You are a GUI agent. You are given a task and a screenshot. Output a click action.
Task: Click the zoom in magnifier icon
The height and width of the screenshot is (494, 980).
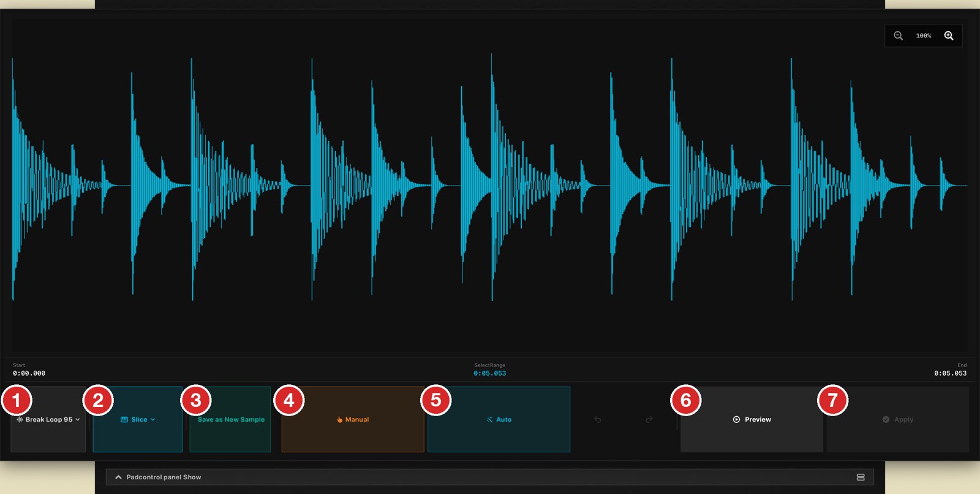pyautogui.click(x=949, y=36)
